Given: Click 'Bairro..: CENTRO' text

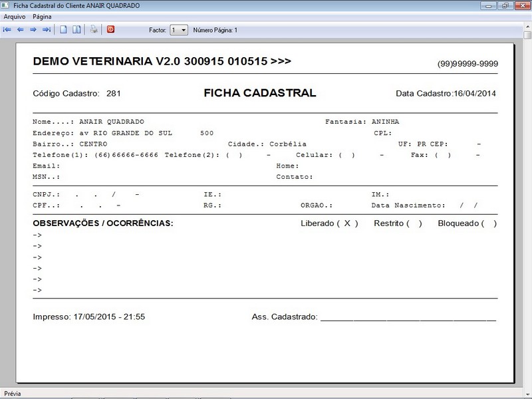Looking at the screenshot, I should [x=70, y=144].
